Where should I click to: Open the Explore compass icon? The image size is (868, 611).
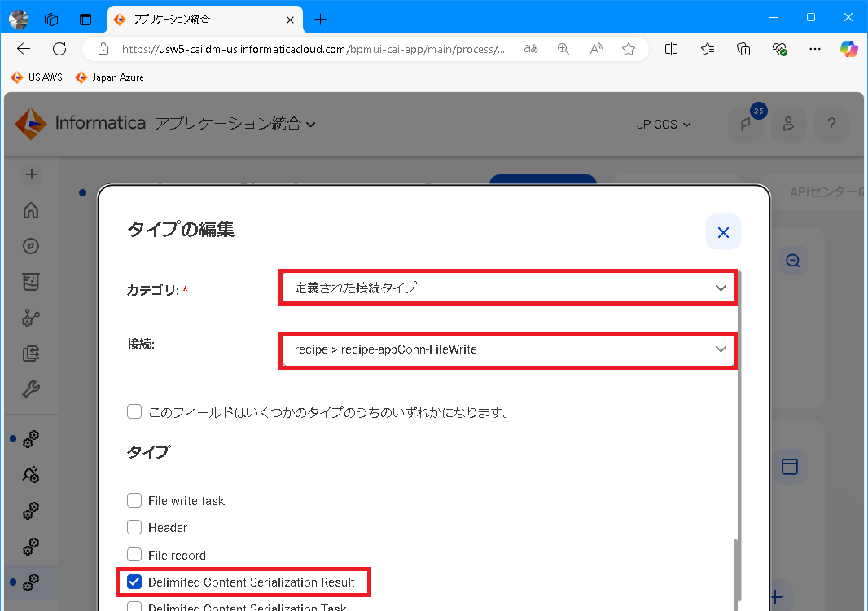[31, 246]
